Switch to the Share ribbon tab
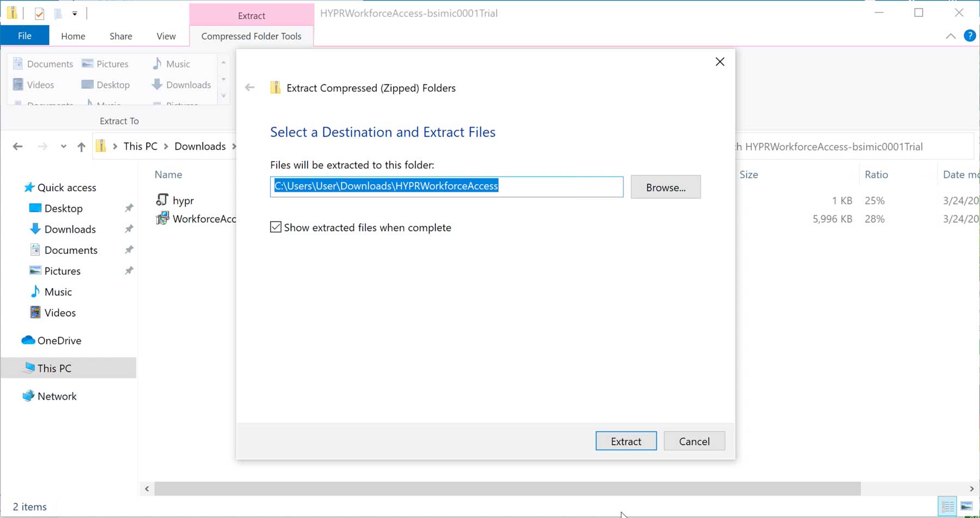 (121, 36)
